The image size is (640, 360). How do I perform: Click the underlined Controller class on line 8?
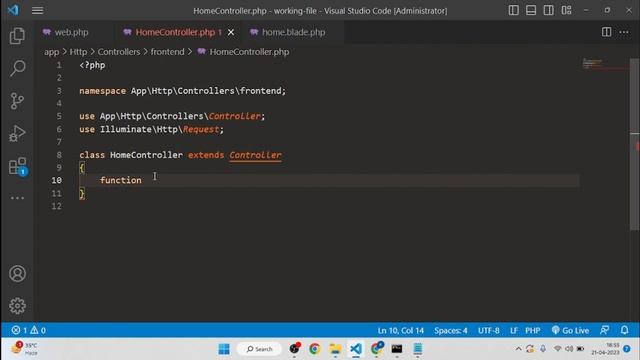[x=255, y=155]
